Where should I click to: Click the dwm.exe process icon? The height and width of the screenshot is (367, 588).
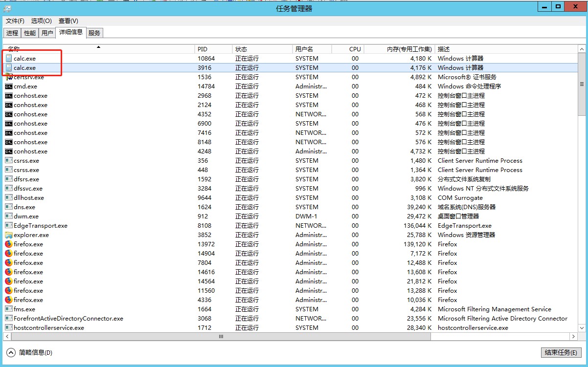tap(9, 216)
